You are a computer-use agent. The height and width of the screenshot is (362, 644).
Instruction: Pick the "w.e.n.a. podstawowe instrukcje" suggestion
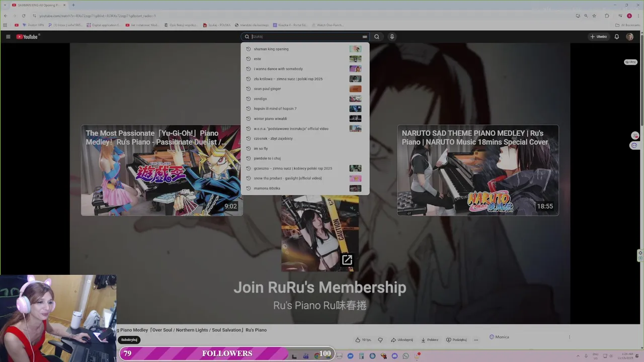click(x=304, y=129)
